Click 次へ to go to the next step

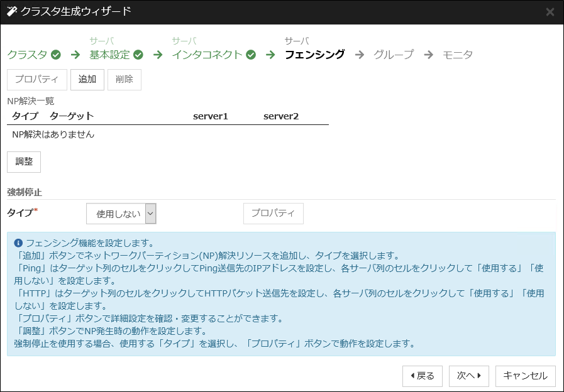468,376
